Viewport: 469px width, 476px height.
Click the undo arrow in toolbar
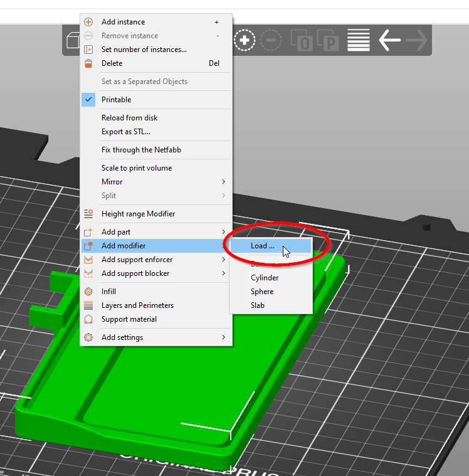tap(390, 40)
